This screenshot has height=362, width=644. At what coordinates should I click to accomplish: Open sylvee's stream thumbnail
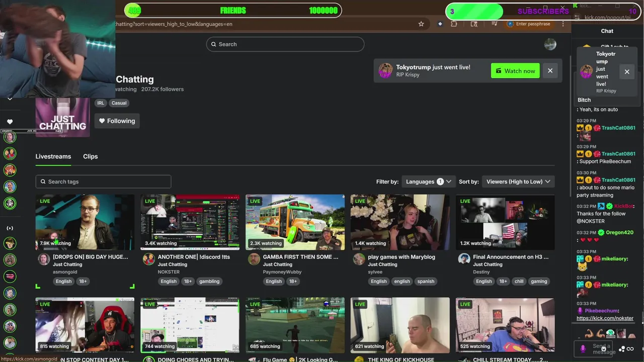point(400,222)
